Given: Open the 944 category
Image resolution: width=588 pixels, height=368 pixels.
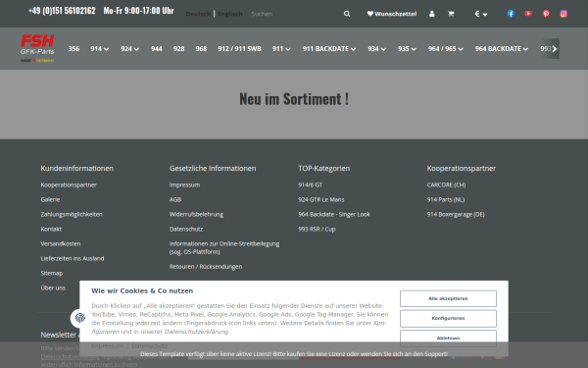Looking at the screenshot, I should [157, 49].
